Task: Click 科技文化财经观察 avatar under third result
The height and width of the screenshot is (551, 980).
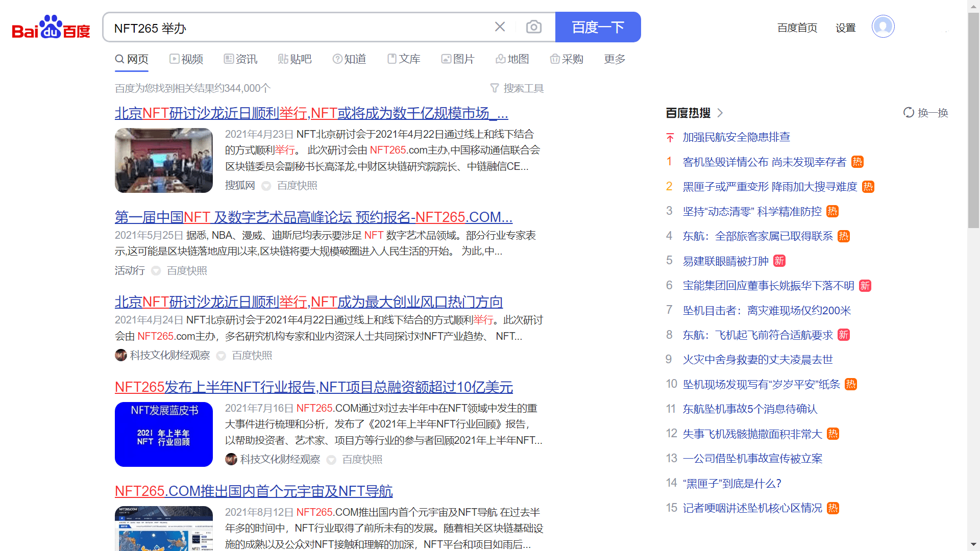Action: pyautogui.click(x=121, y=355)
